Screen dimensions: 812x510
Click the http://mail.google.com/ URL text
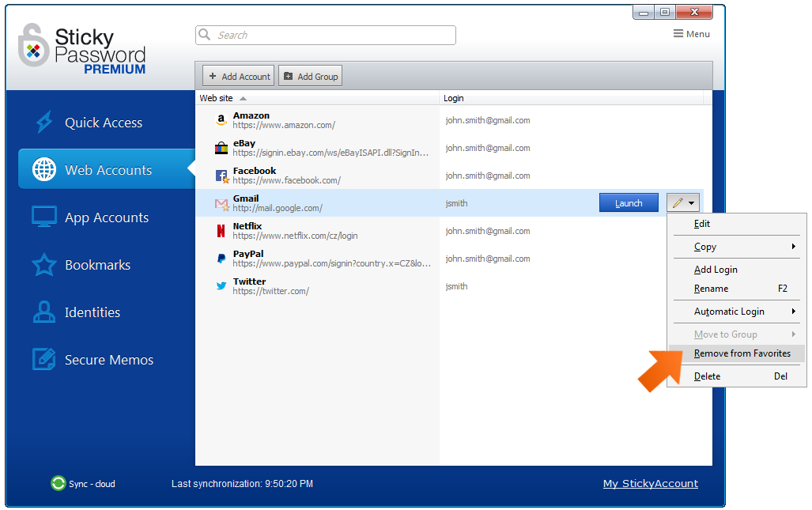pos(278,208)
